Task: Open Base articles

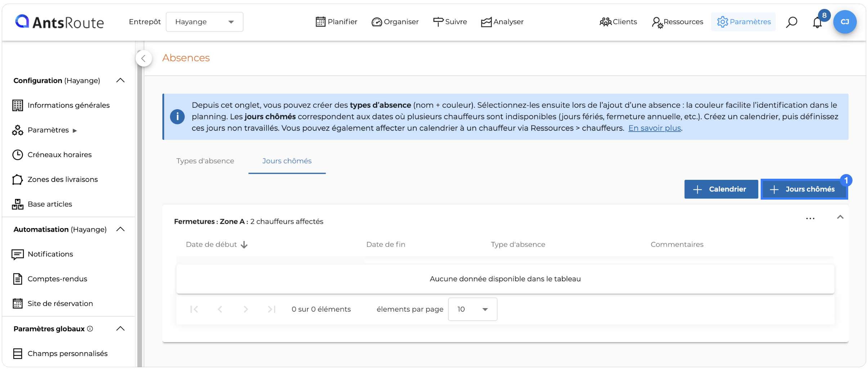Action: [50, 204]
